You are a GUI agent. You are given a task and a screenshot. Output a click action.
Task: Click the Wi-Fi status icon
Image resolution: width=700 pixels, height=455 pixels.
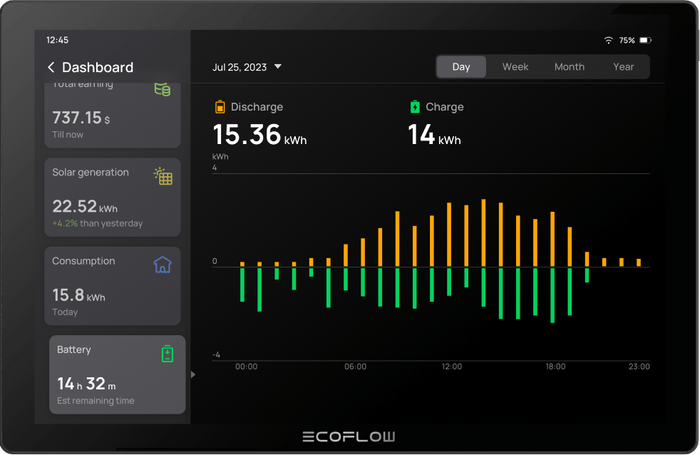(608, 40)
